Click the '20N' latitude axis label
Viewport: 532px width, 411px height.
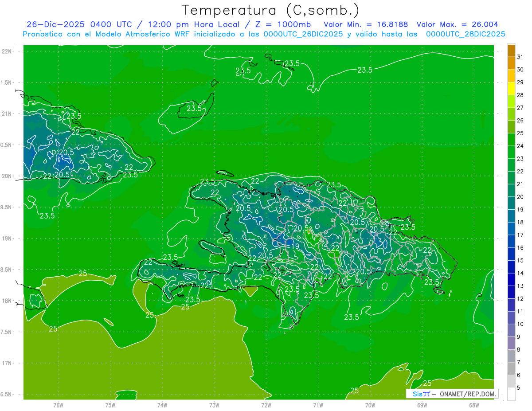click(x=8, y=176)
